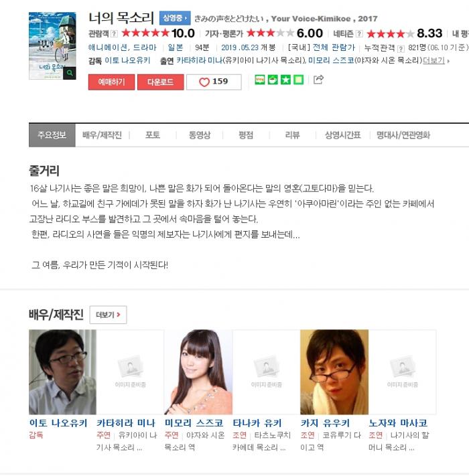The width and height of the screenshot is (469, 476).
Task: Switch to the 포토 tab
Action: point(153,135)
